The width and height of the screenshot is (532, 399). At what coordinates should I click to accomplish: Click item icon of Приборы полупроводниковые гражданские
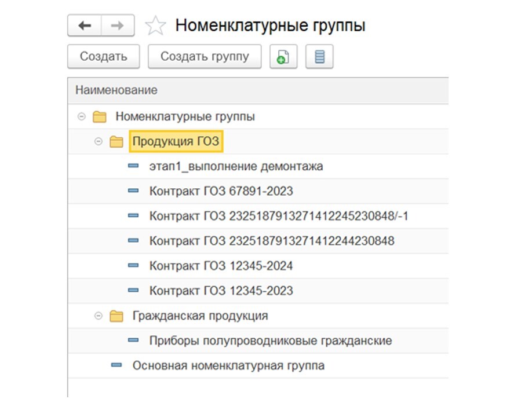(133, 341)
